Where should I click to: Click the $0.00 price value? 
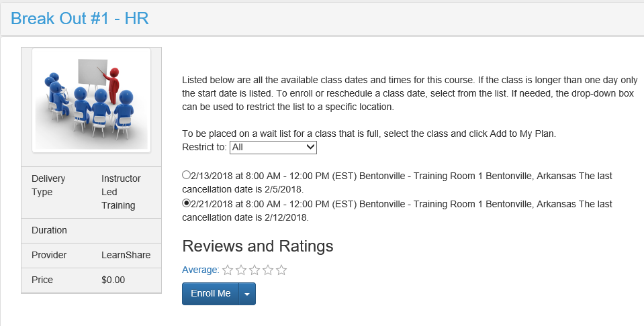113,280
